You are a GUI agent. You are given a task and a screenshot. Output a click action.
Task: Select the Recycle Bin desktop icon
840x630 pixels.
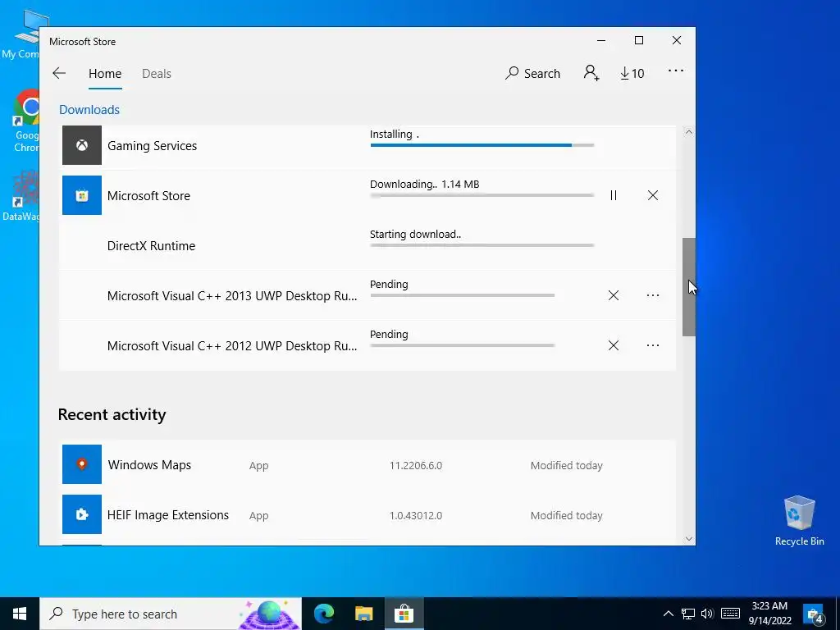click(x=799, y=521)
